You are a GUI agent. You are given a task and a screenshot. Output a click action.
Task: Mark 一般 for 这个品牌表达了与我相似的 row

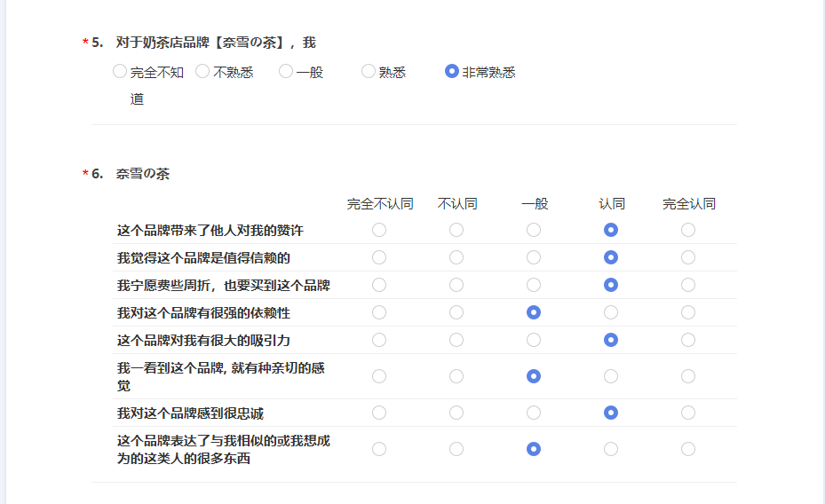click(534, 449)
